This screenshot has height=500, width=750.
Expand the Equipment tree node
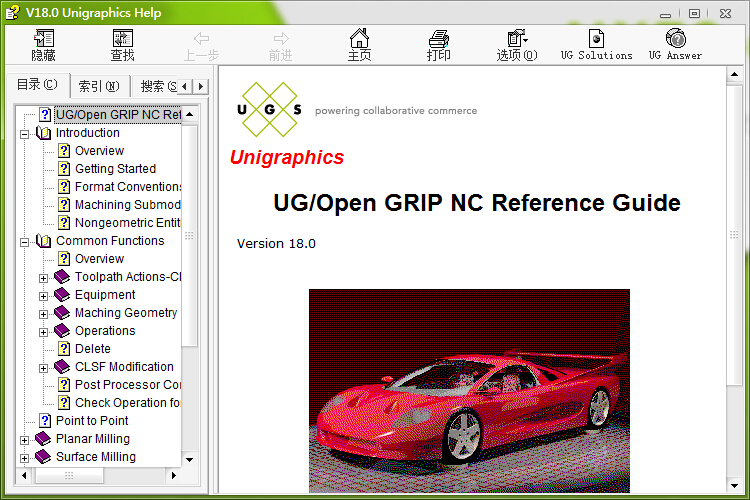44,295
